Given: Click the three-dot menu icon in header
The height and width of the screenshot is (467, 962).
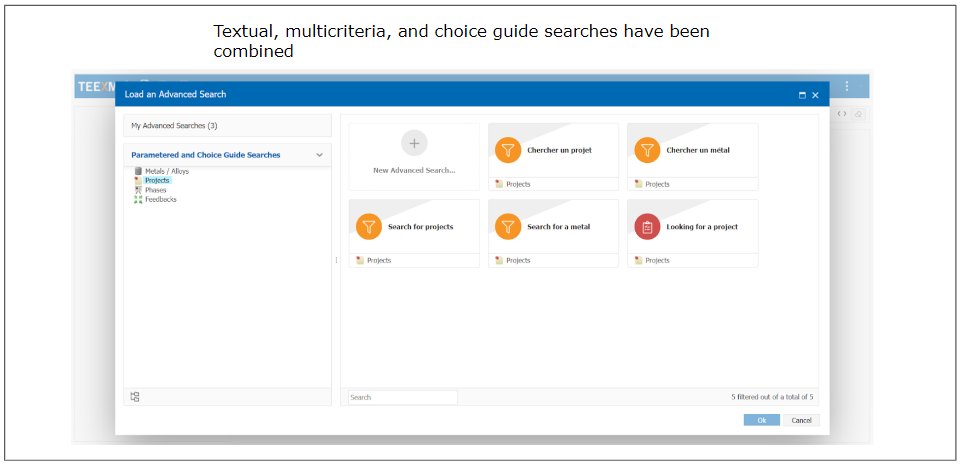Looking at the screenshot, I should [847, 86].
